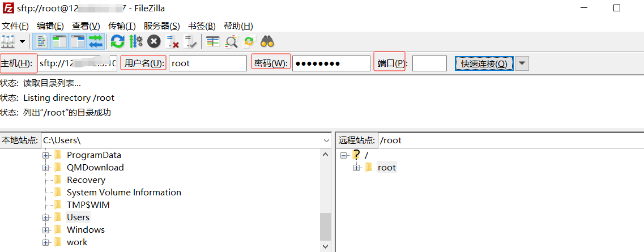
Task: Open the 本地站点 path dropdown
Action: tap(326, 140)
